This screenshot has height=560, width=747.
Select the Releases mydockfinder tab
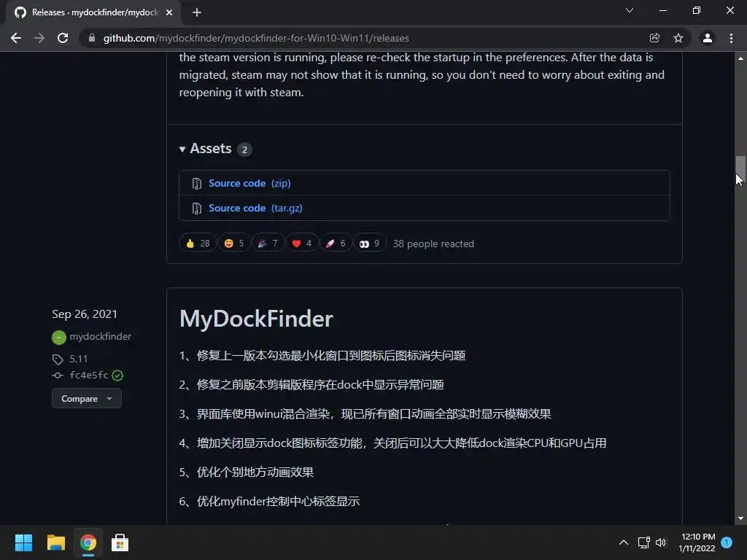point(94,13)
